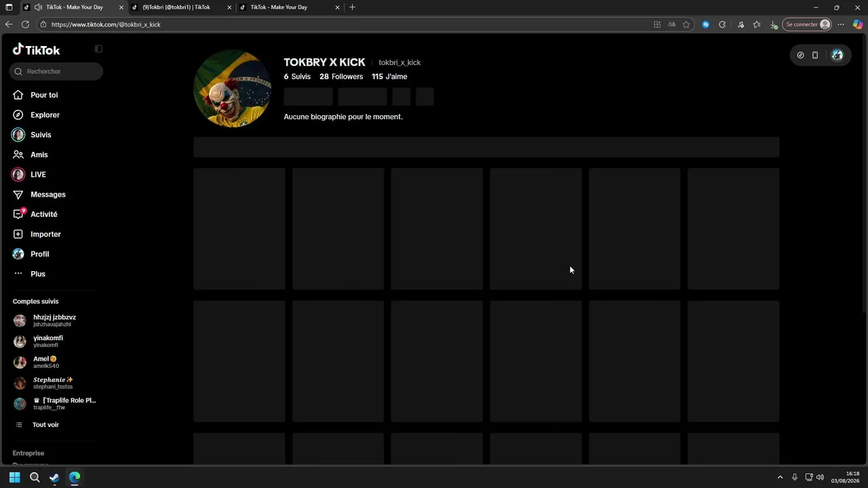Viewport: 868px width, 488px height.
Task: Click the 115 J'aime count
Action: pyautogui.click(x=389, y=77)
